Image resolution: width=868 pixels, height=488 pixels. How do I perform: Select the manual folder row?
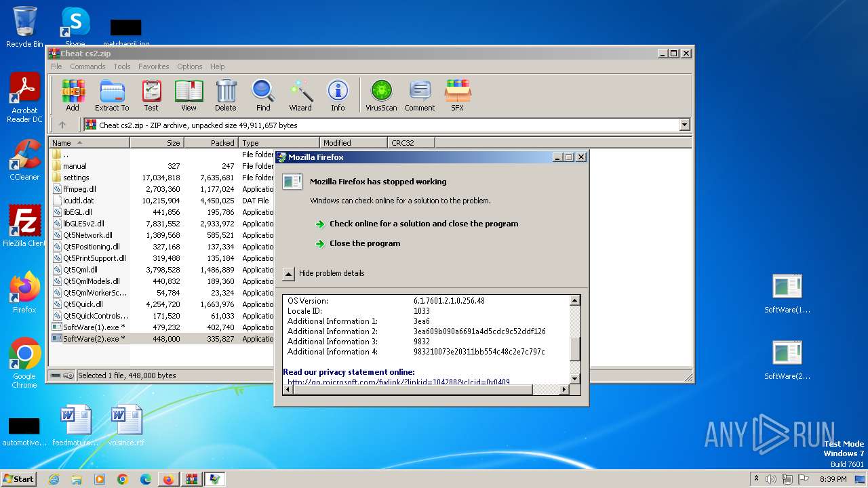coord(161,166)
